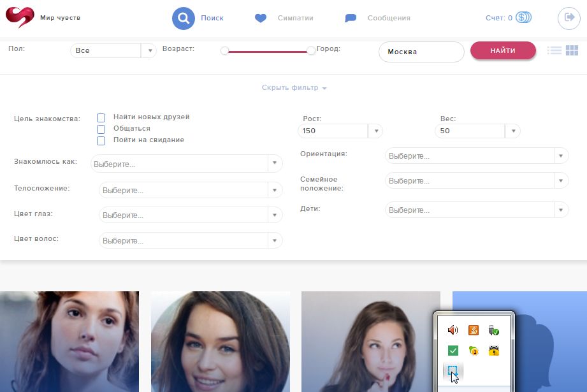Viewport: 587px width, 392px height.
Task: Click the blue heart Симпатии icon
Action: pyautogui.click(x=261, y=18)
